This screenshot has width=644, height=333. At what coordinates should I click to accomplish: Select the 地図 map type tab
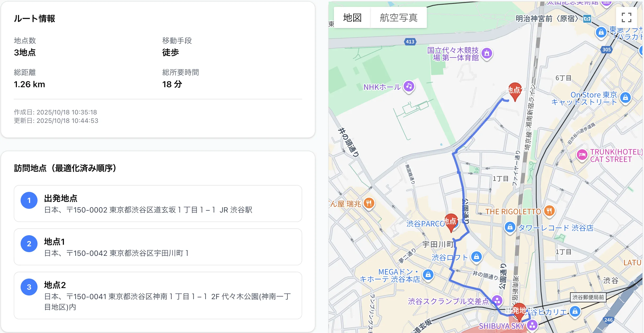click(352, 18)
